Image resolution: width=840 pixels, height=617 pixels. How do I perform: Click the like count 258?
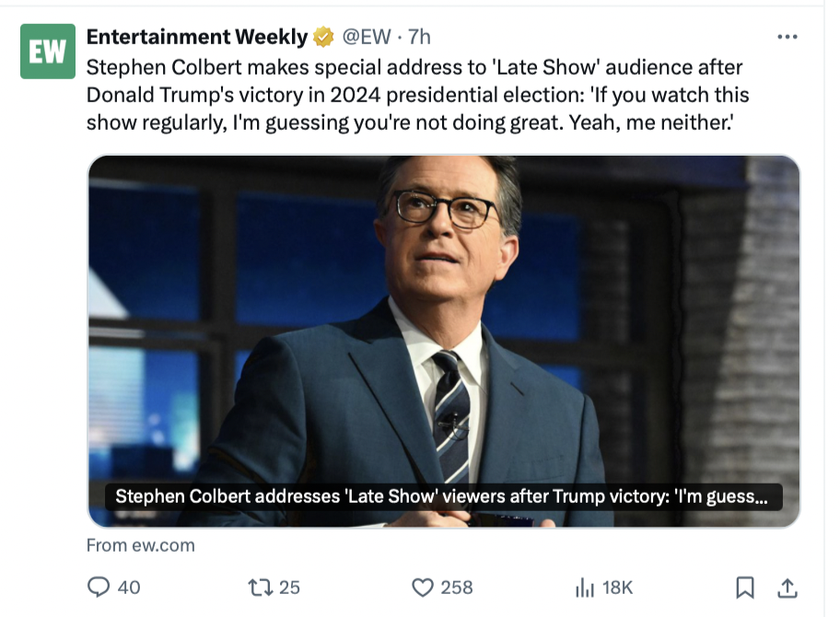point(457,587)
